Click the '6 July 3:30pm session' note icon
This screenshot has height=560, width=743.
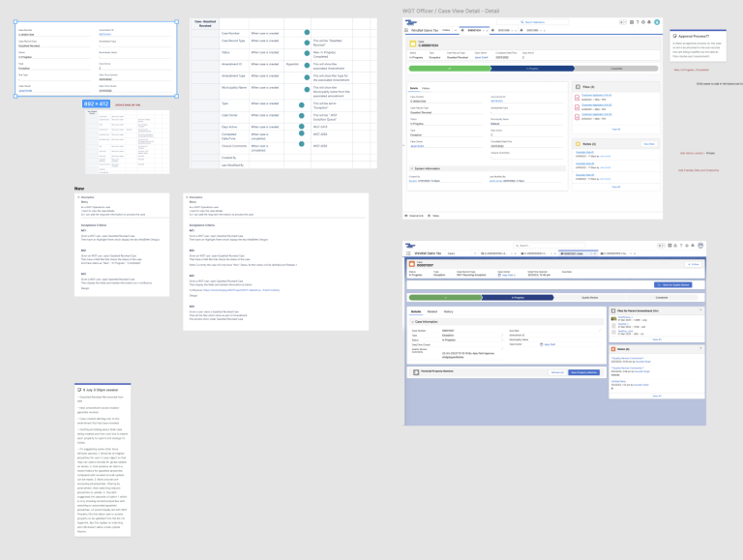coord(79,390)
